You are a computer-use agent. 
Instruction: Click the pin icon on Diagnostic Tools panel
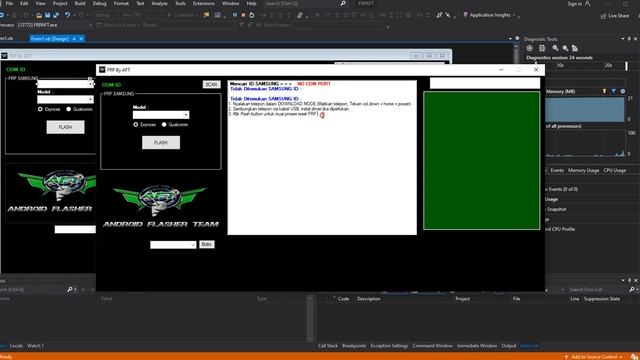(629, 39)
